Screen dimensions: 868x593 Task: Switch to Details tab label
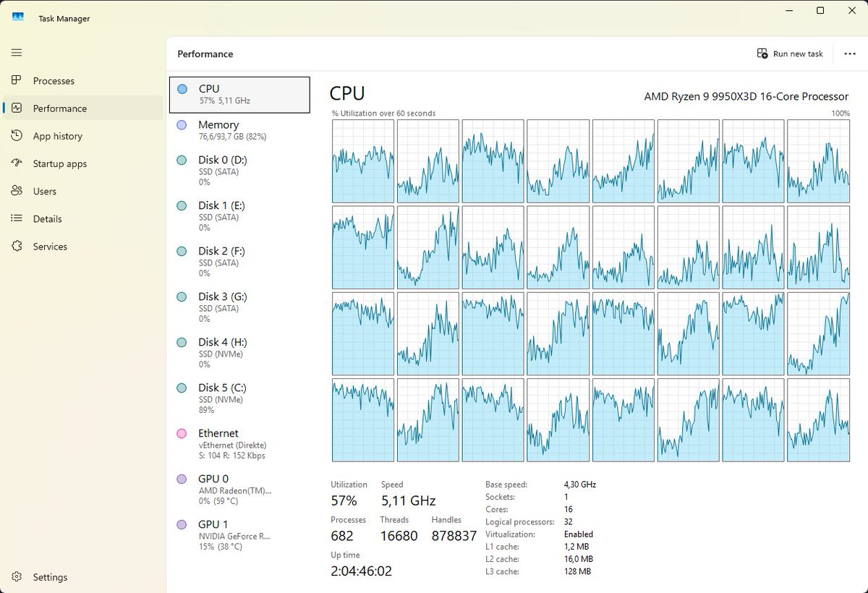48,218
